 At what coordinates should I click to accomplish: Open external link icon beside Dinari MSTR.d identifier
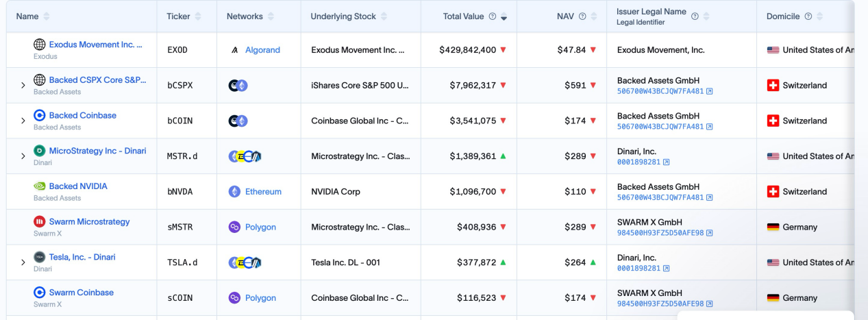coord(667,162)
